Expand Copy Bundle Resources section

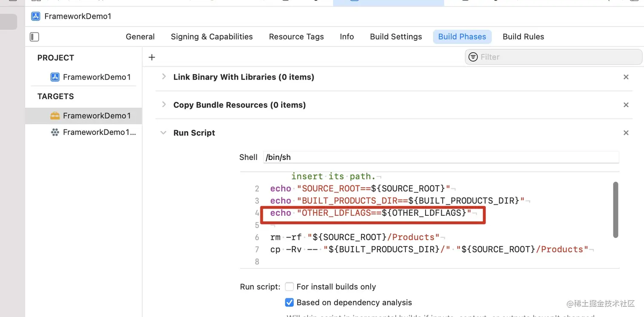click(164, 105)
